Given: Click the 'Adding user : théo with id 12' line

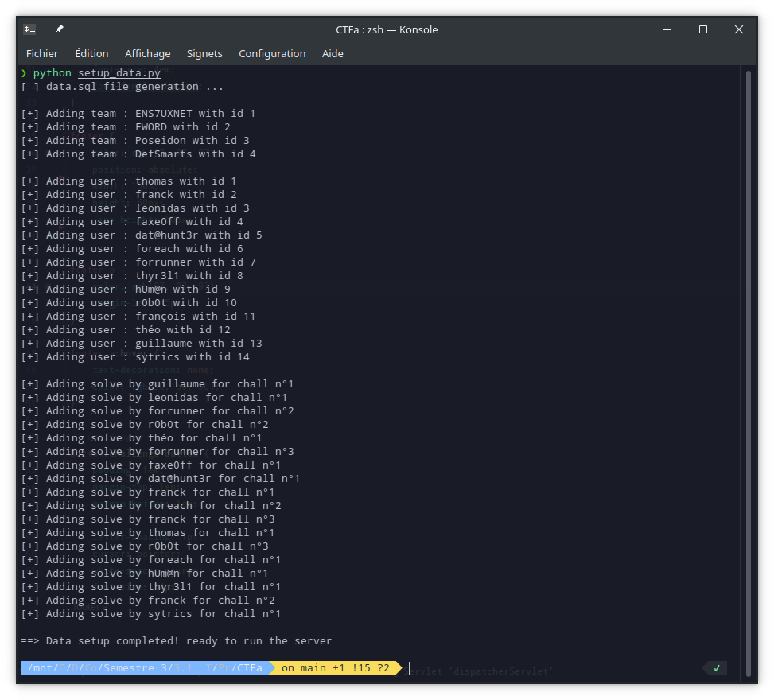Looking at the screenshot, I should (126, 330).
